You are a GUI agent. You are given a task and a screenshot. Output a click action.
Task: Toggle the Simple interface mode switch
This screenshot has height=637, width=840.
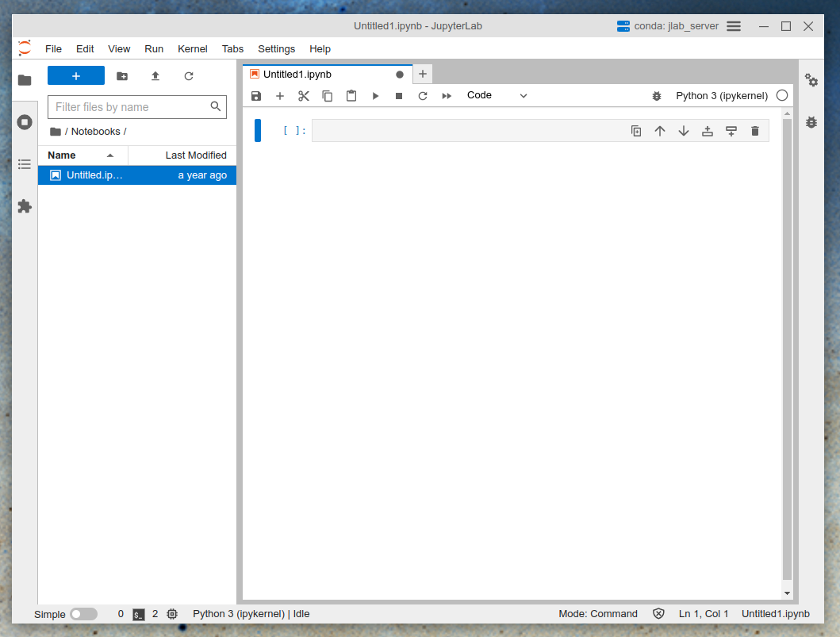click(x=83, y=614)
